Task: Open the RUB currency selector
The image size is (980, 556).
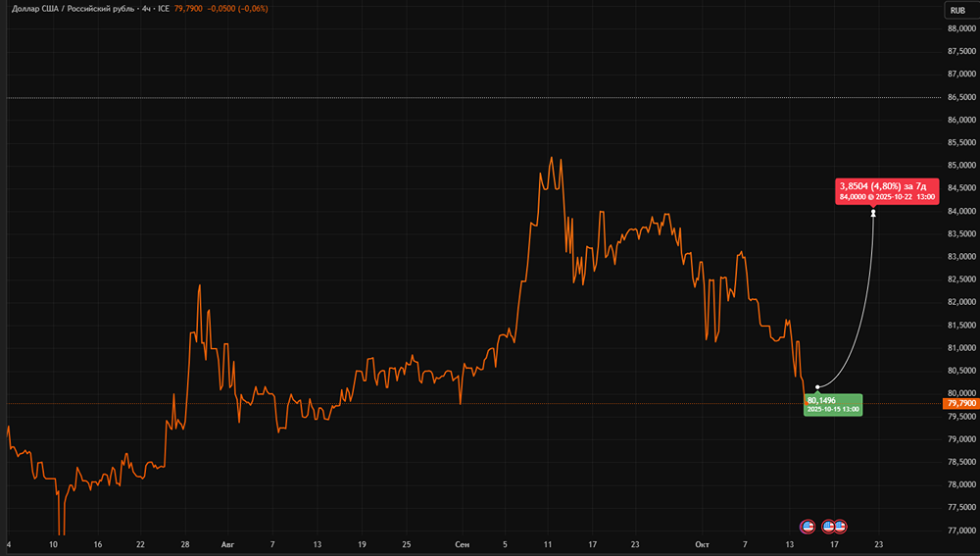Action: tap(961, 10)
